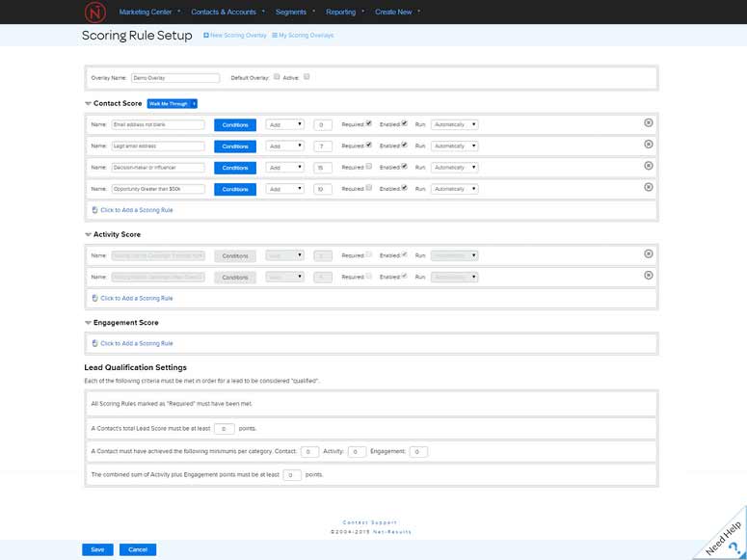Click Conditions for 'Opportunity Greater than $50k'

coord(235,189)
